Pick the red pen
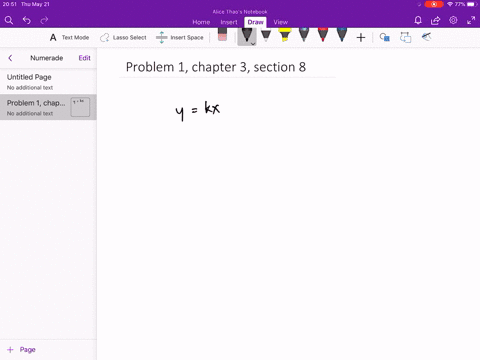Viewport: 480px width, 360px height. click(x=323, y=35)
